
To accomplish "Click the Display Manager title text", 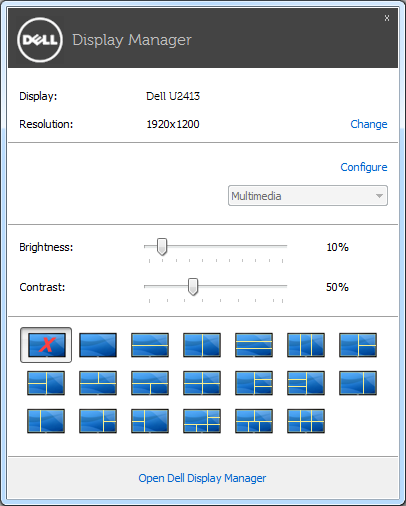I will 132,40.
